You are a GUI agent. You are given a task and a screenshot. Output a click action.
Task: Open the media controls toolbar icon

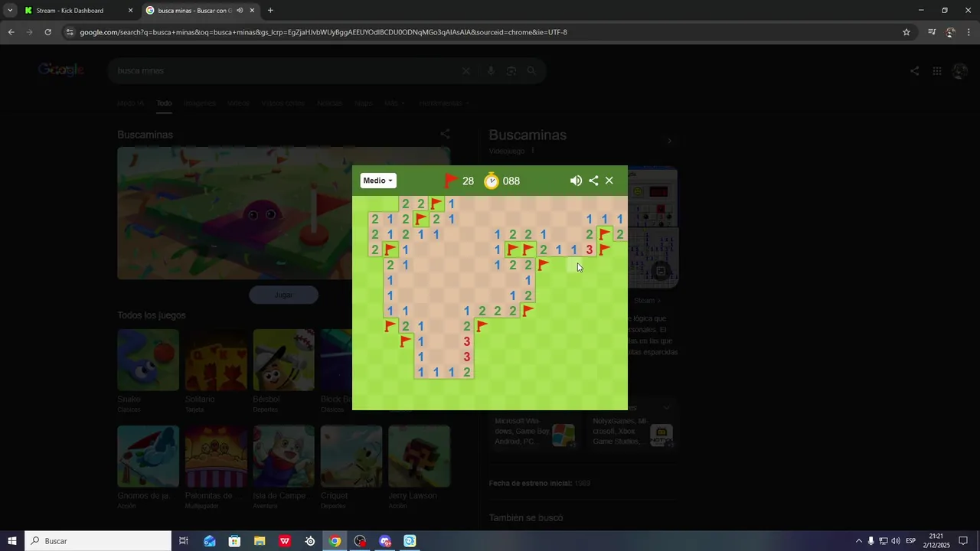(x=932, y=32)
